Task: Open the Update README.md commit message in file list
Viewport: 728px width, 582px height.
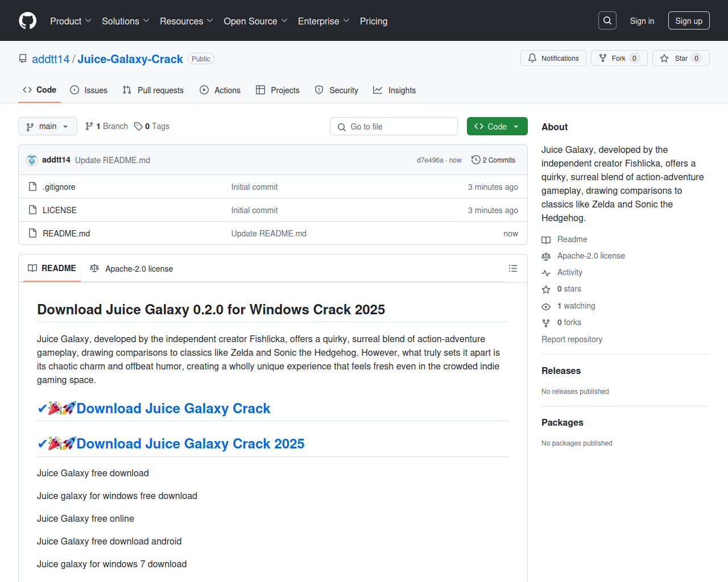Action: (269, 234)
